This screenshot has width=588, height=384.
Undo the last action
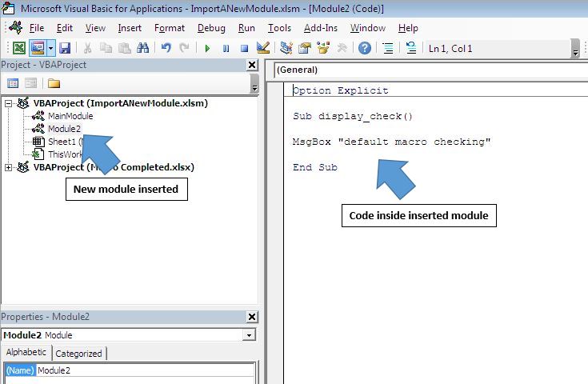[166, 48]
